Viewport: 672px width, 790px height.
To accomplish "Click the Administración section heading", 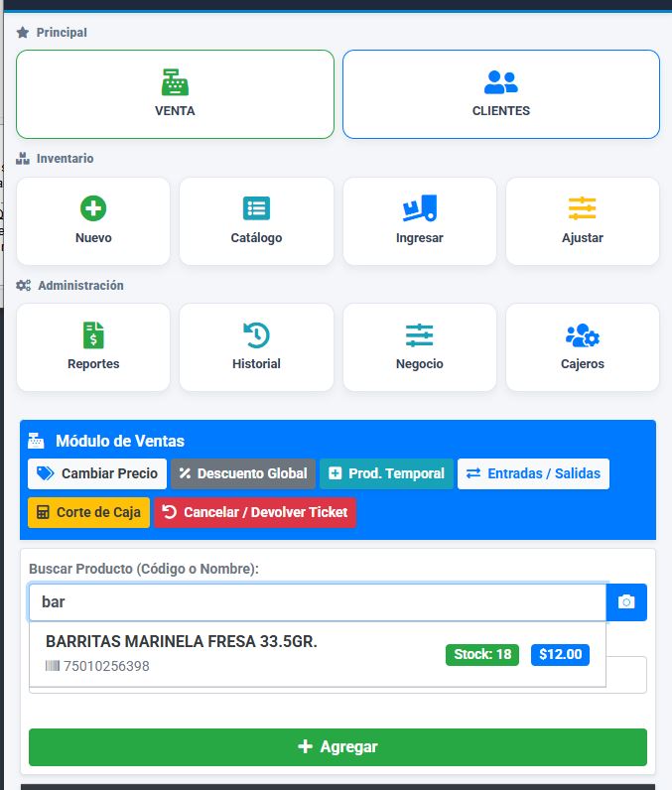I will tap(80, 285).
